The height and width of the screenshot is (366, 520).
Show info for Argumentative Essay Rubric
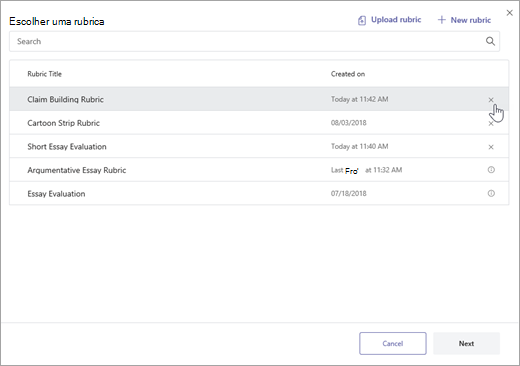tap(491, 170)
